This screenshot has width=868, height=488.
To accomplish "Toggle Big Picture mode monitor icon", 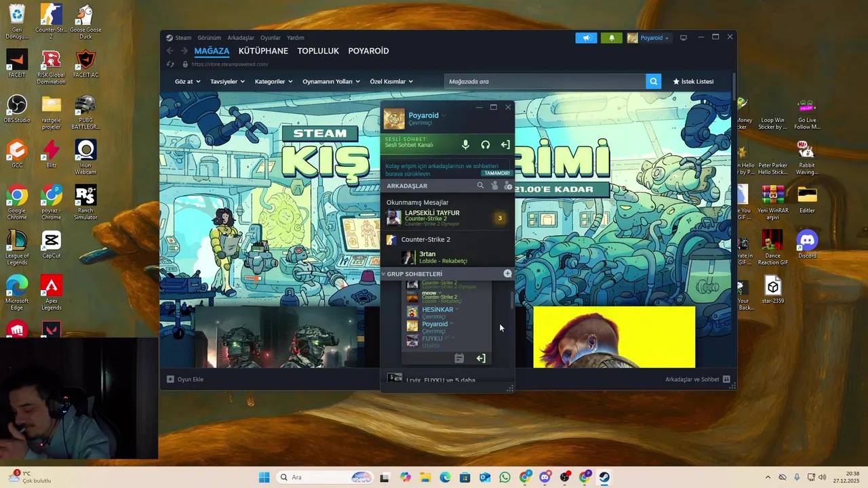I will pyautogui.click(x=684, y=38).
